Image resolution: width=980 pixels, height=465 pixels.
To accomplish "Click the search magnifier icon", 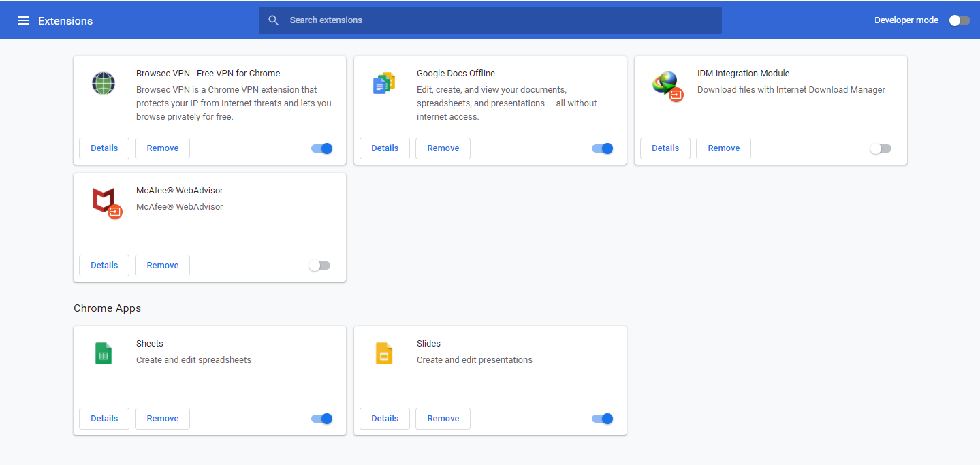I will 274,20.
